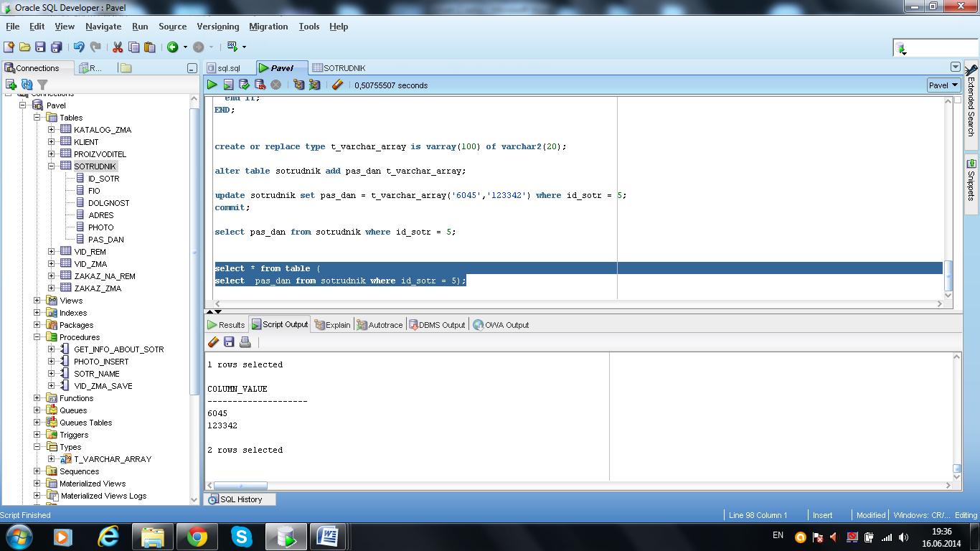This screenshot has height=551, width=980.
Task: Switch to the sql.sql editor tab
Action: click(229, 68)
